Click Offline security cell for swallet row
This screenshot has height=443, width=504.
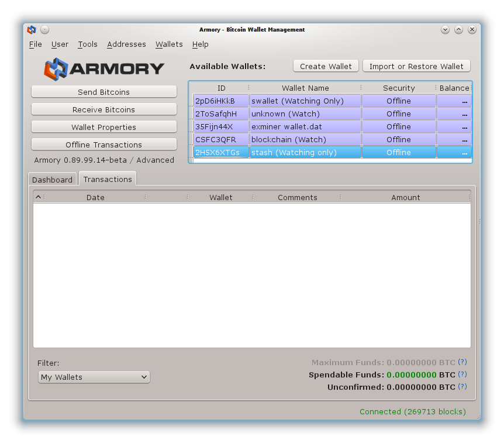399,101
